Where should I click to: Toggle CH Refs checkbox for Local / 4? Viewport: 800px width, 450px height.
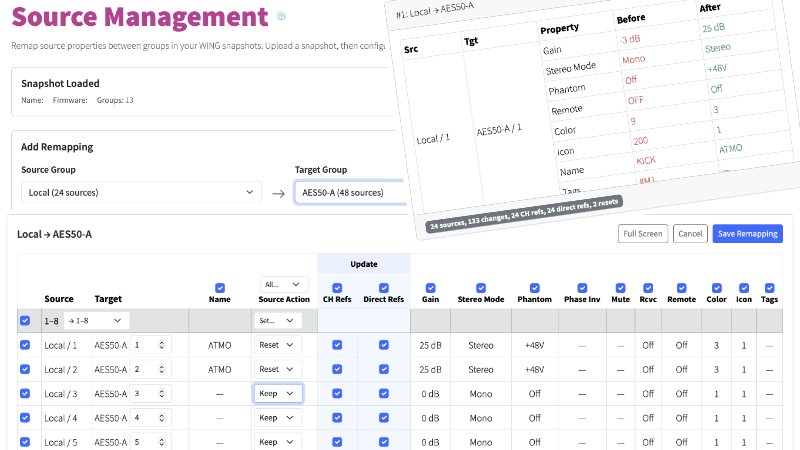[x=337, y=417]
